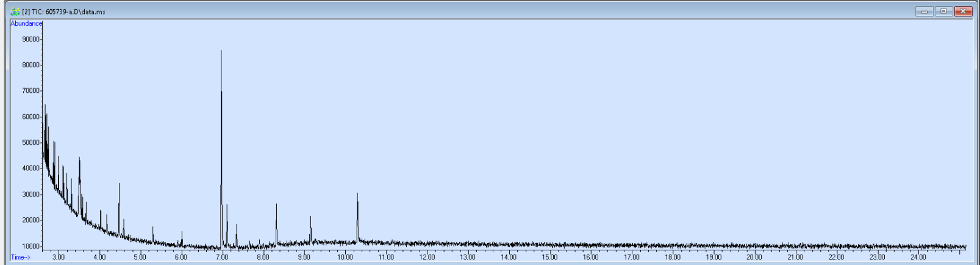Click the 24.00 time axis label
This screenshot has width=980, height=265.
[918, 257]
